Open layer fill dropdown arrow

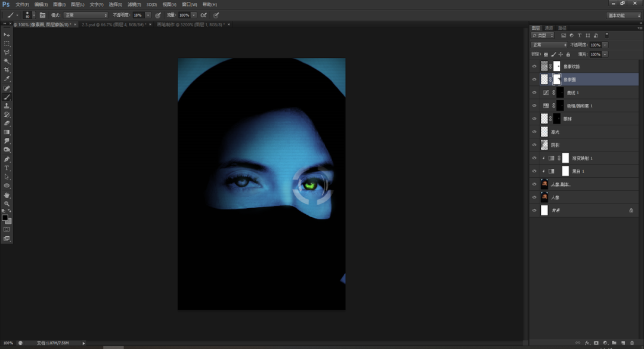[605, 54]
